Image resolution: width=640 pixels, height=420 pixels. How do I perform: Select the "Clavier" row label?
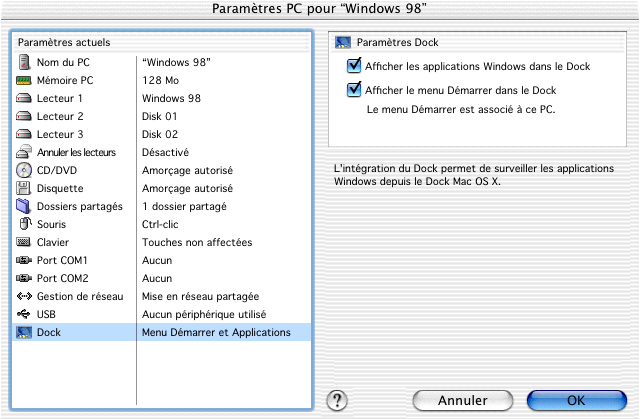point(53,242)
